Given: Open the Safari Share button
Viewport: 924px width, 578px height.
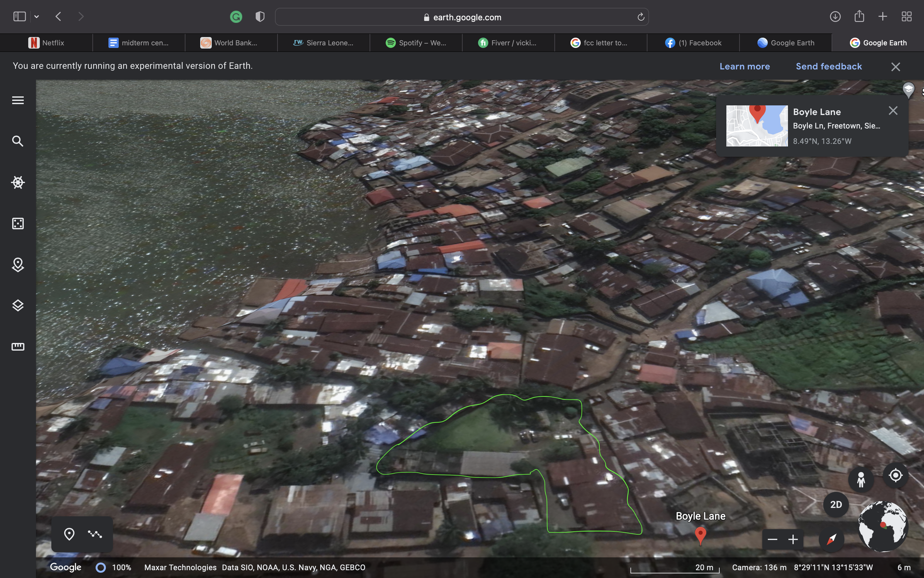Looking at the screenshot, I should (x=859, y=16).
